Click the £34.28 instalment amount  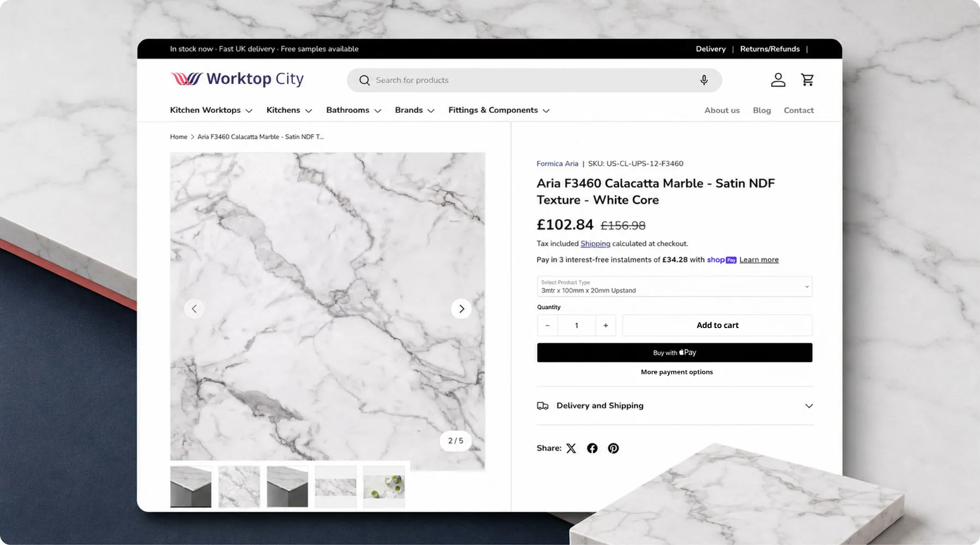pyautogui.click(x=675, y=260)
